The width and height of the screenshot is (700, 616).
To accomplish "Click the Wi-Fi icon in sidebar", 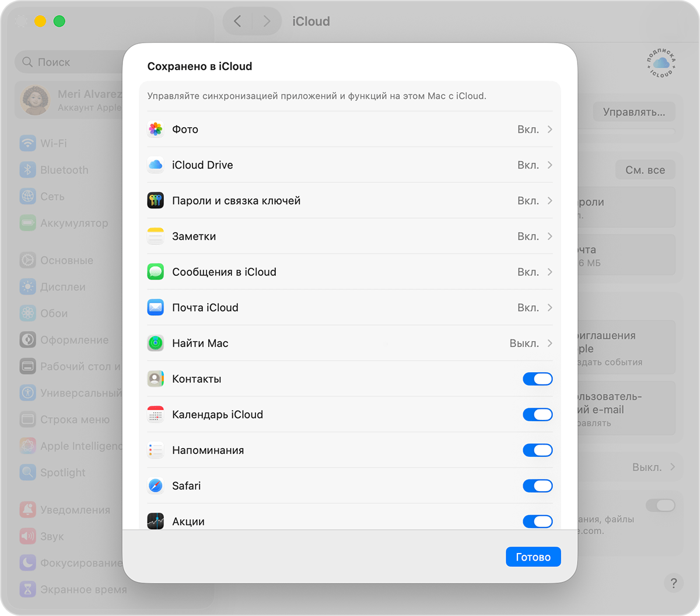I will [27, 143].
